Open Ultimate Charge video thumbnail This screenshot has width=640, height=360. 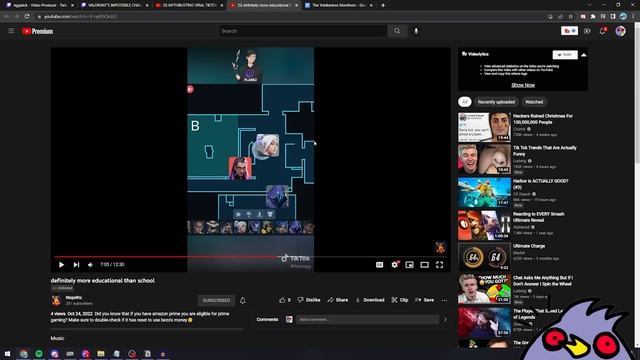[x=484, y=257]
